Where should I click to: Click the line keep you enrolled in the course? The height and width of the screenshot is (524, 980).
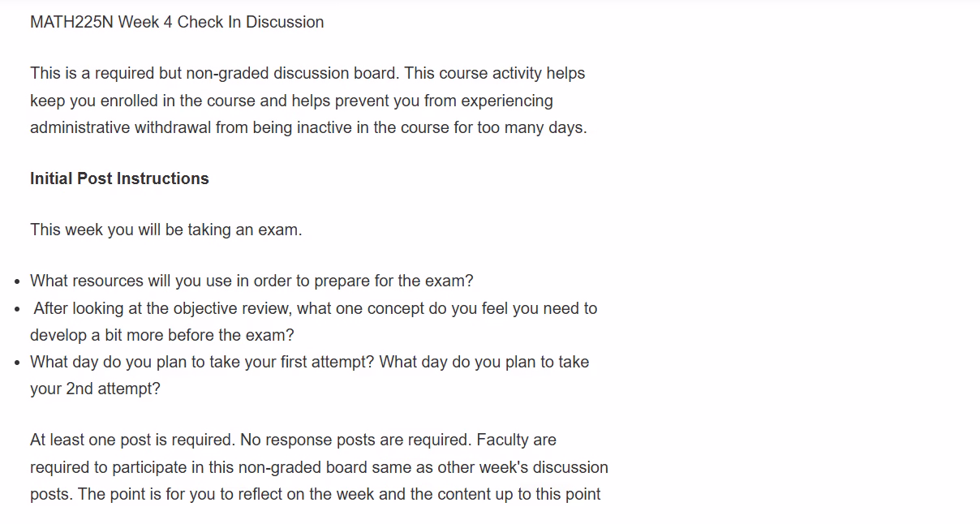click(291, 101)
